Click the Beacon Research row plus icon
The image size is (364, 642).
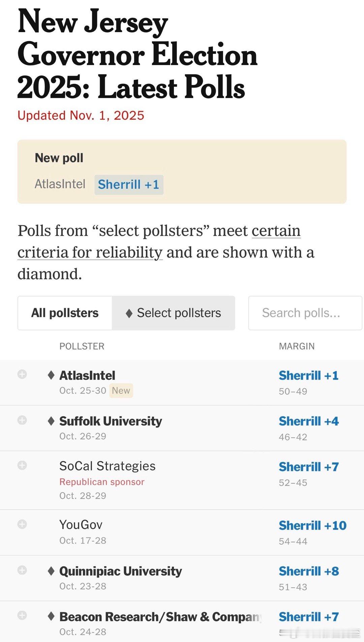coord(22,615)
